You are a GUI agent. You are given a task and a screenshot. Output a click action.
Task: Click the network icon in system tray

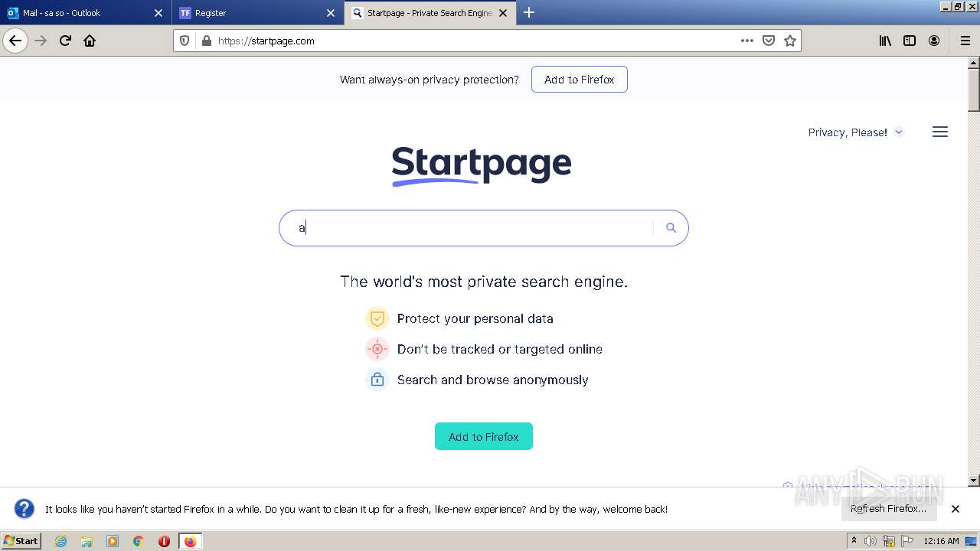click(x=888, y=541)
